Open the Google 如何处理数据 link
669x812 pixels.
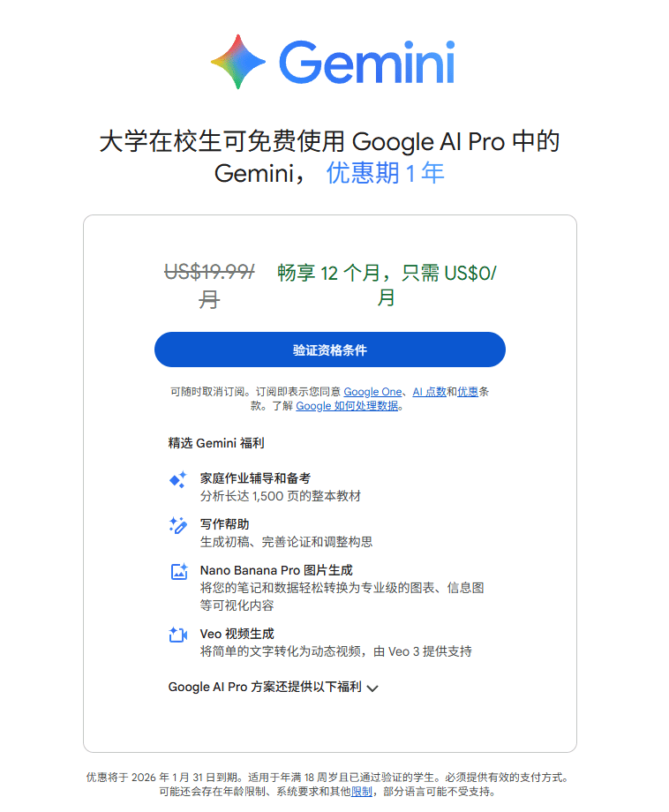pos(347,406)
